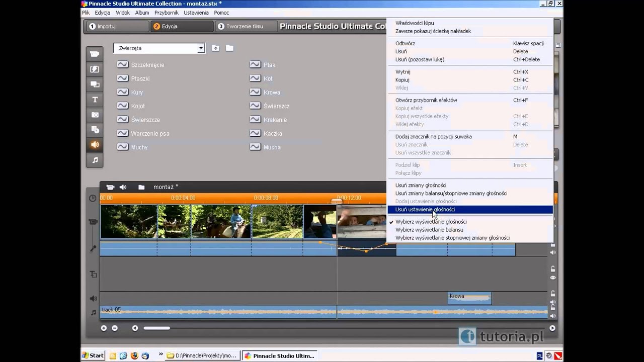
Task: Open the photos album camera icon
Action: [x=95, y=115]
